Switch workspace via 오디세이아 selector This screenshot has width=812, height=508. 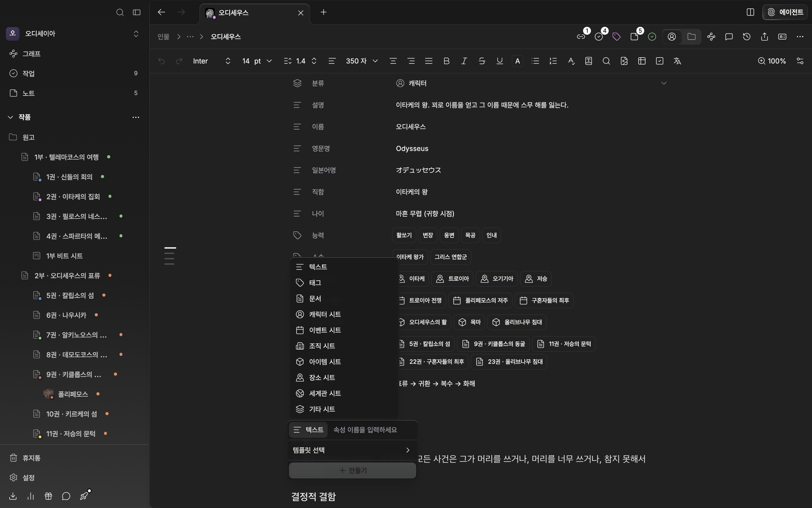pos(73,34)
